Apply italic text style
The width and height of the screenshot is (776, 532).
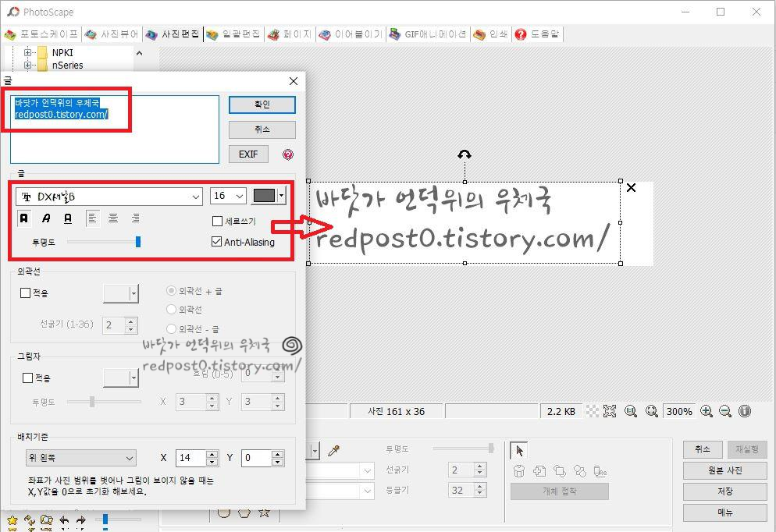coord(46,218)
